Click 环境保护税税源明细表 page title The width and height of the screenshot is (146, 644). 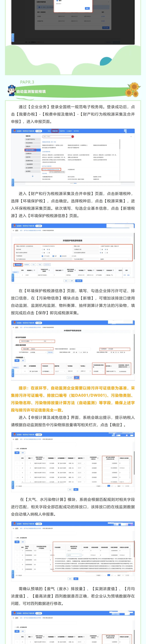pyautogui.click(x=73, y=241)
